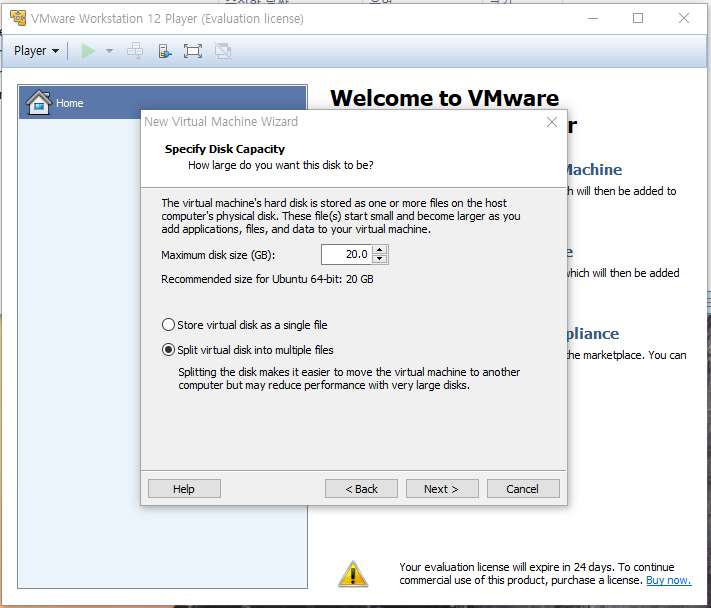
Task: Click the Specify Disk Capacity heading
Action: pyautogui.click(x=224, y=149)
